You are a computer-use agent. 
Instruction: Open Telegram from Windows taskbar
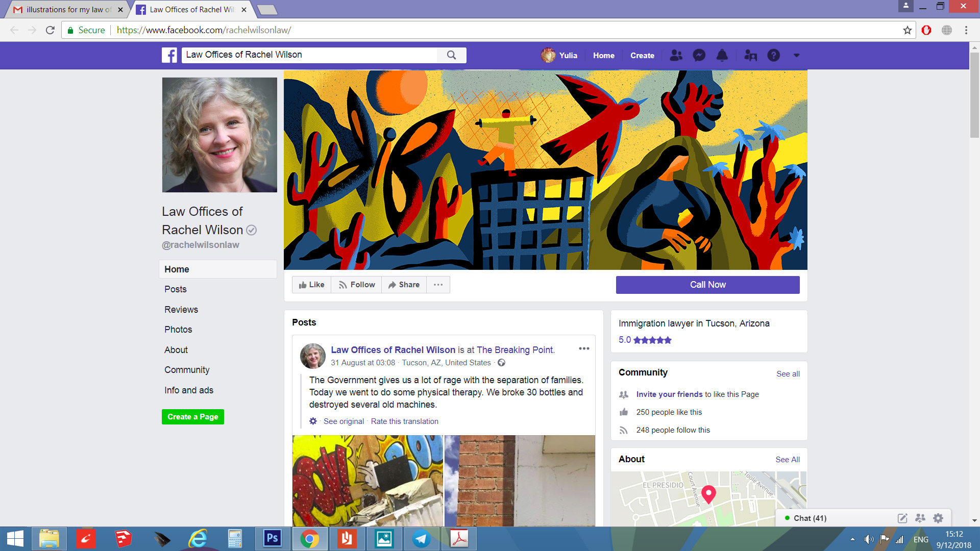422,539
